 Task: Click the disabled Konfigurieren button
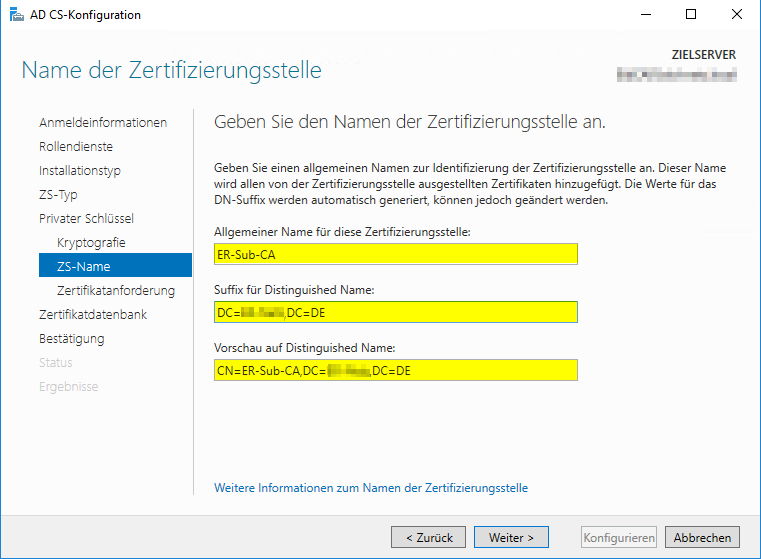[619, 537]
